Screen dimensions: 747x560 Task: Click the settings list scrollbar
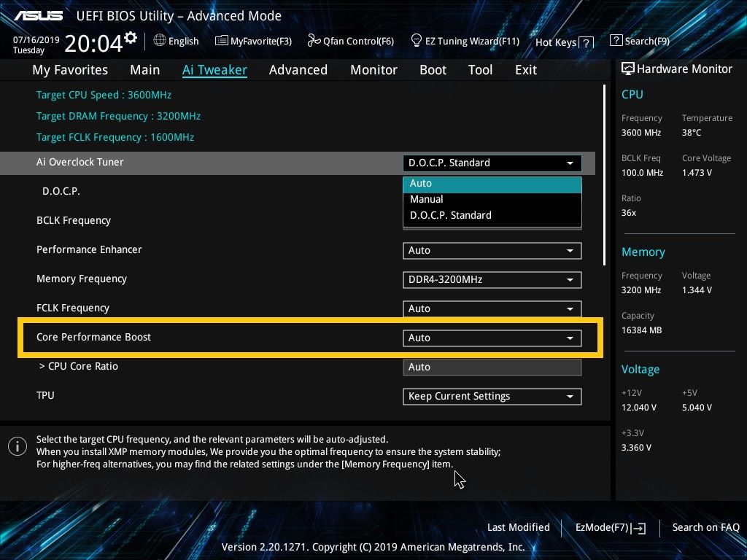[x=604, y=175]
